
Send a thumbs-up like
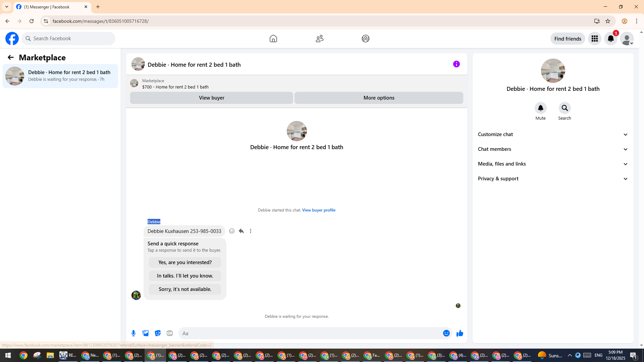(x=460, y=333)
